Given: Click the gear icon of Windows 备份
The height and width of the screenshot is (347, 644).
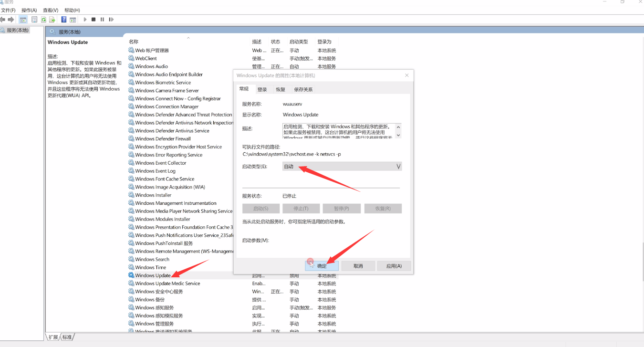Looking at the screenshot, I should pos(131,300).
